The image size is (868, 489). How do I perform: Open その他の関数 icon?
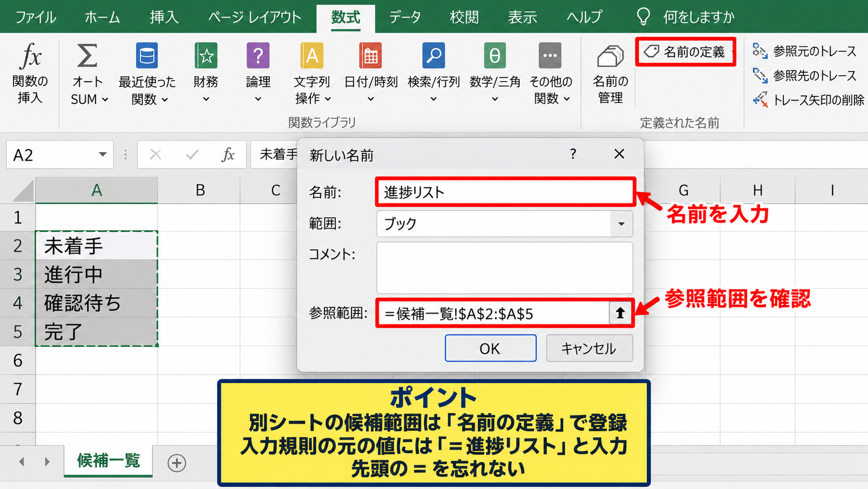click(550, 56)
